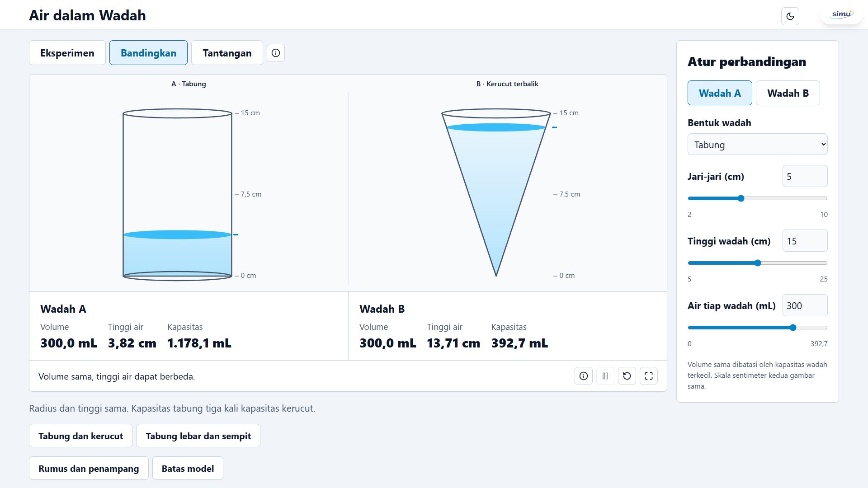Viewport: 868px width, 488px height.
Task: Pause the simulation animation
Action: click(x=605, y=376)
